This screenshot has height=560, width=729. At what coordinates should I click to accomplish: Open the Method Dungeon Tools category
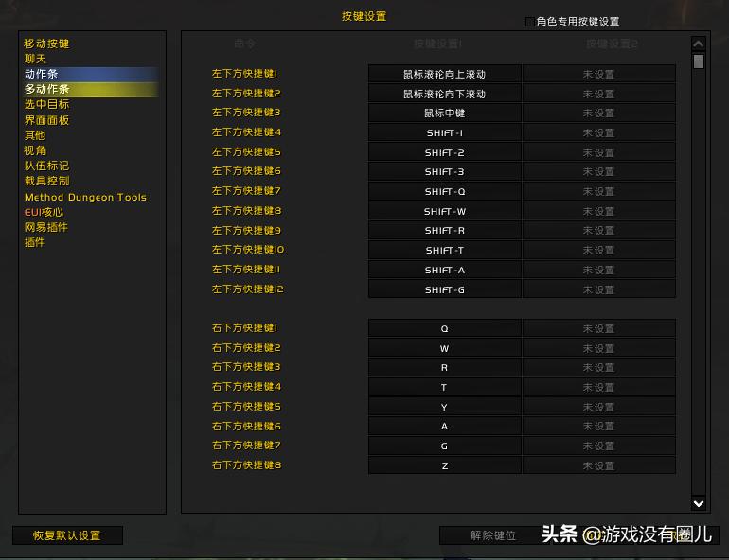point(85,197)
